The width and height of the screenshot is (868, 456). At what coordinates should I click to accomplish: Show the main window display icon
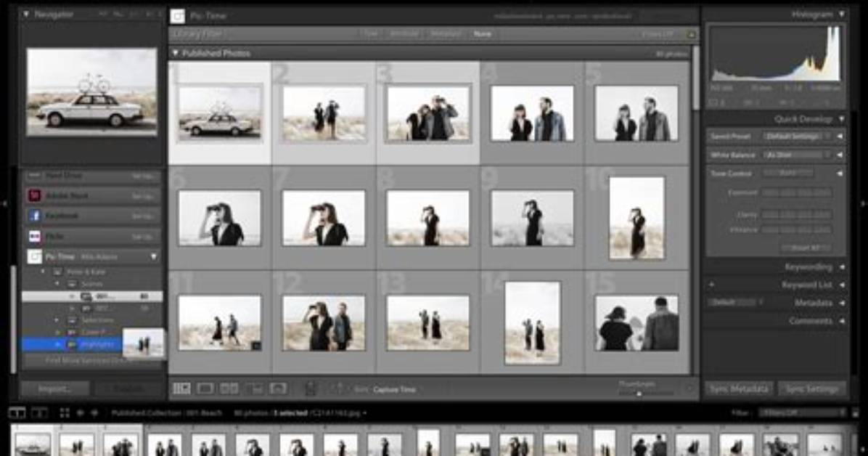(x=17, y=412)
